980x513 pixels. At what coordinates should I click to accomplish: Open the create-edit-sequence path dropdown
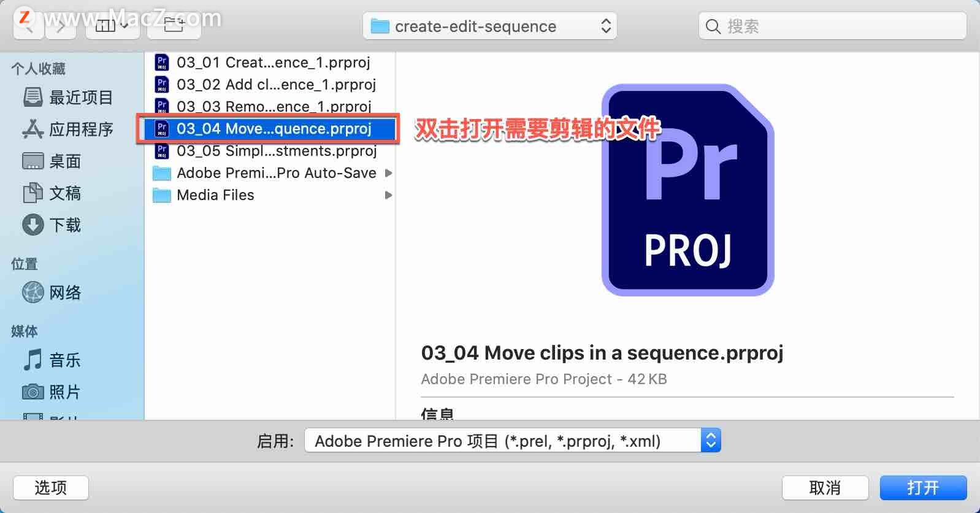tap(489, 26)
